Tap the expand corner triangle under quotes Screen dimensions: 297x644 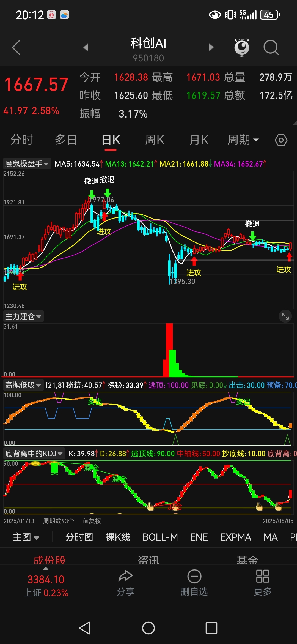[x=295, y=123]
